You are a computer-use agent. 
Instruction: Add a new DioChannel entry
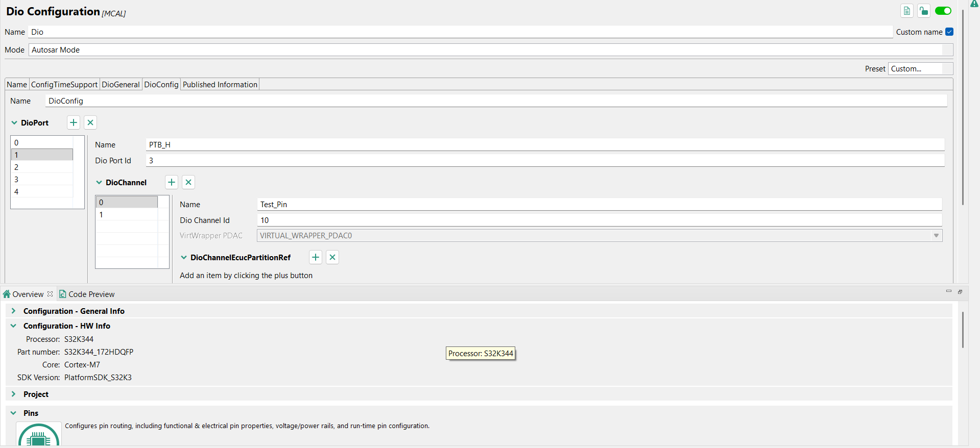point(172,182)
